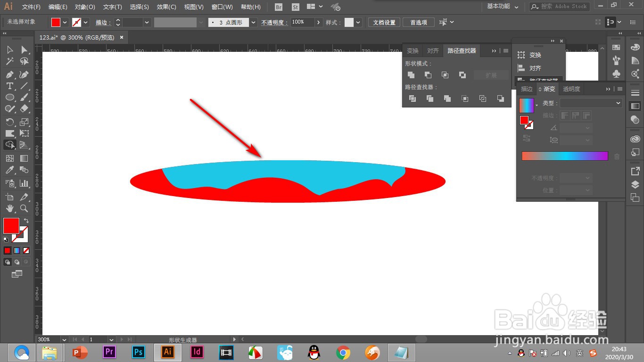Select the Direct Selection tool
Viewport: 644px width, 362px height.
pos(24,50)
